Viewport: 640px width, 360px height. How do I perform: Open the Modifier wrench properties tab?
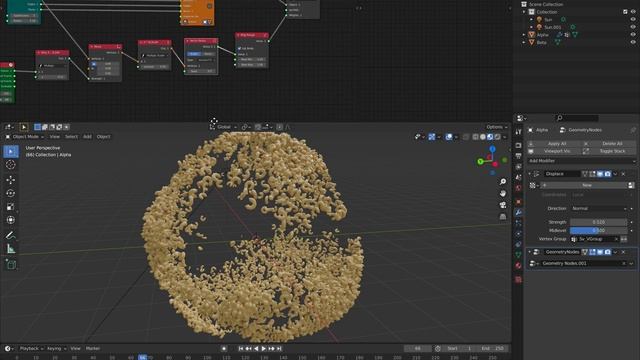[x=518, y=213]
